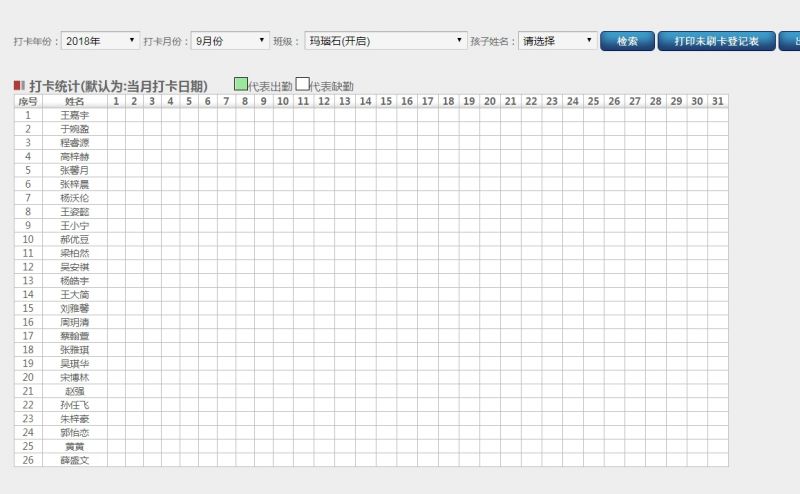
Task: Expand the 班级 dropdown showing 玛瑙石(开启)
Action: (386, 41)
